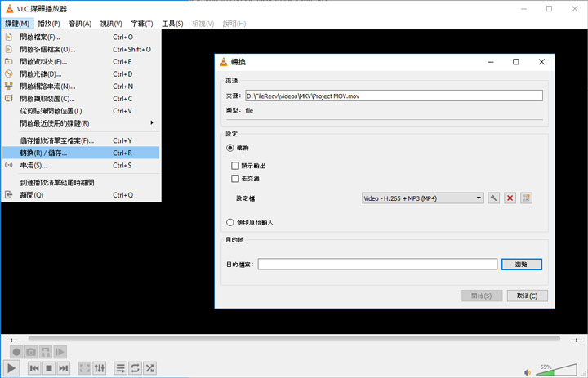Take a video snapshot

[x=31, y=352]
